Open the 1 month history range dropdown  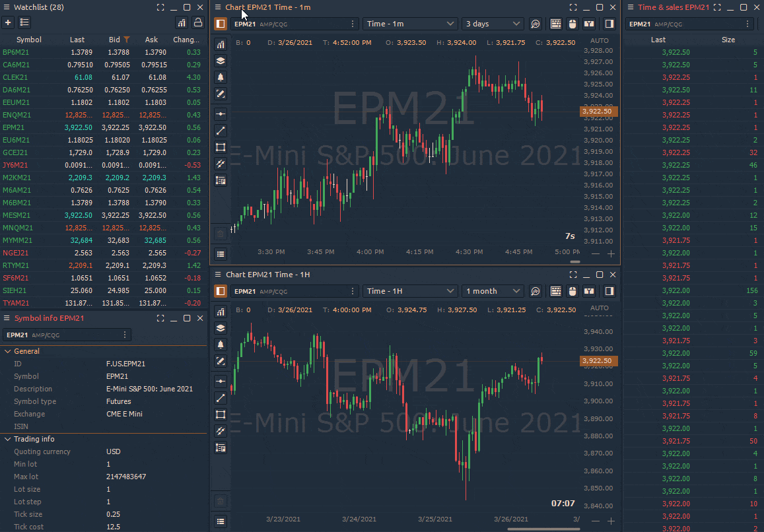(x=493, y=291)
